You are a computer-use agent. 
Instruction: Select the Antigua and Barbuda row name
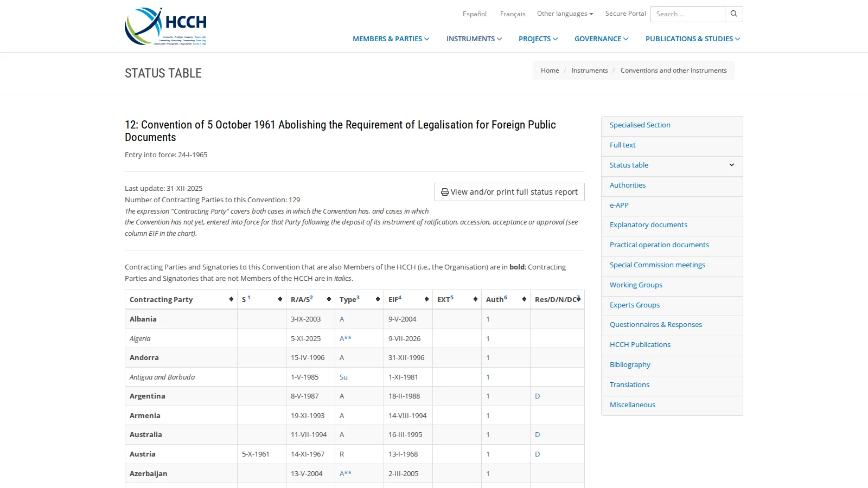coord(162,377)
